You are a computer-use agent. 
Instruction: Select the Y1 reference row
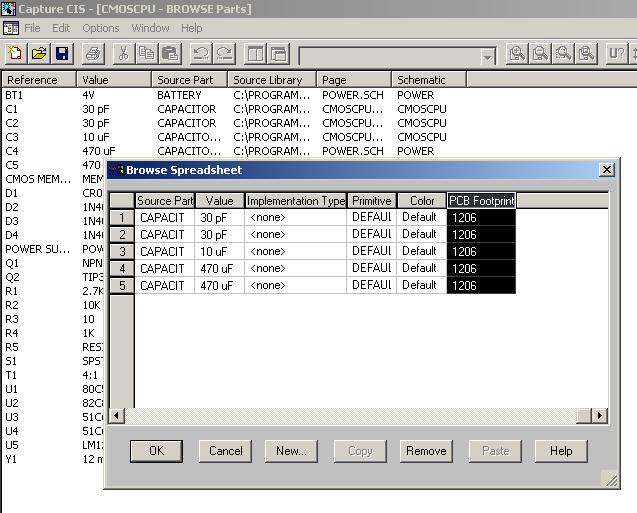point(11,459)
